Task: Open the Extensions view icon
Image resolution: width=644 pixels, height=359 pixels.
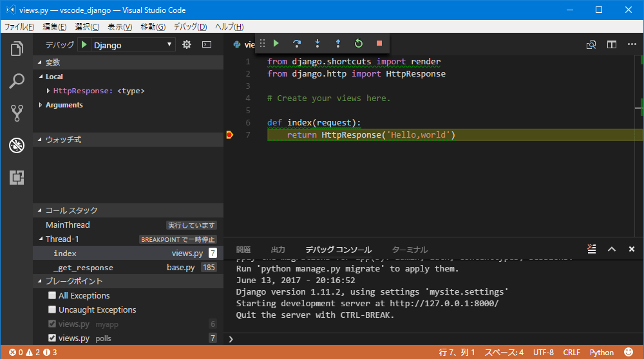Action: [17, 177]
